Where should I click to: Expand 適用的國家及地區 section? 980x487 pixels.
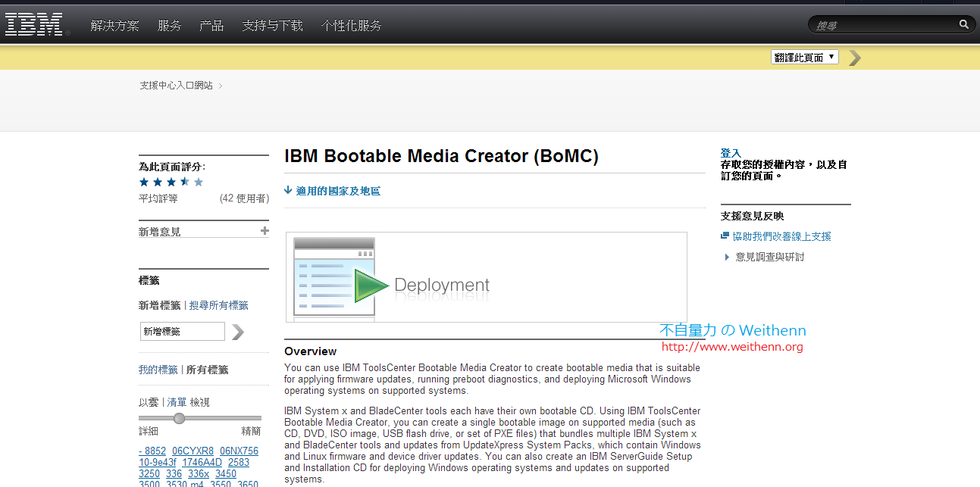click(x=333, y=191)
